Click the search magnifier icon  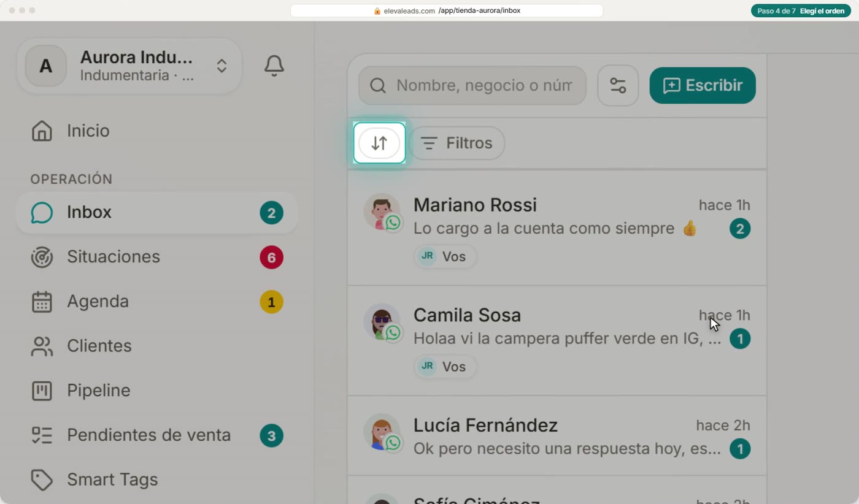point(378,85)
